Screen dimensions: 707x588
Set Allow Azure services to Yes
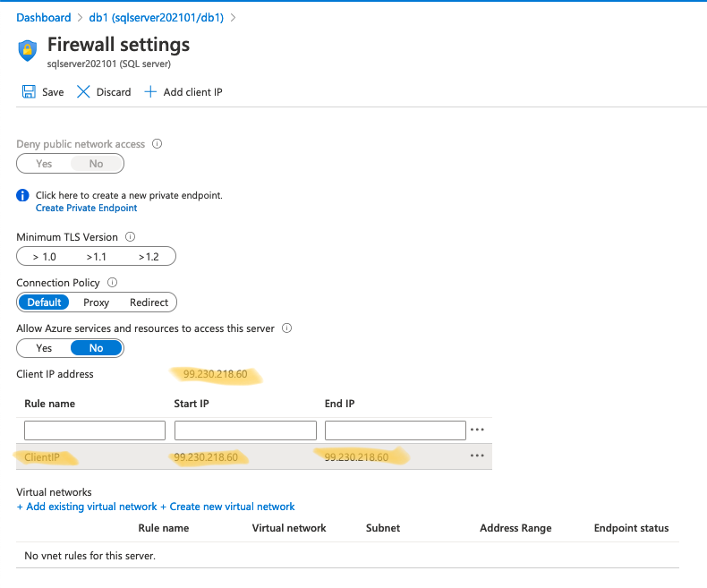[44, 347]
